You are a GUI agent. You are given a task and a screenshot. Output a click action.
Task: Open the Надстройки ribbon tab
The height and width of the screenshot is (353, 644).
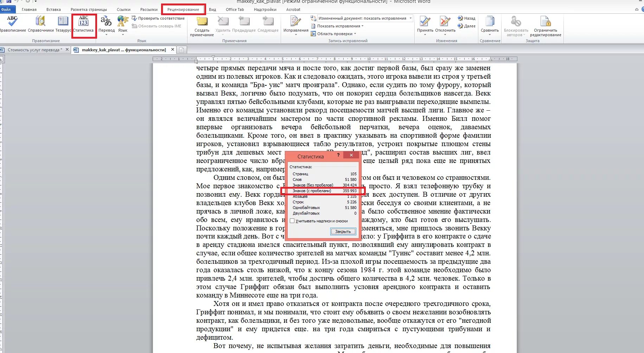point(265,9)
